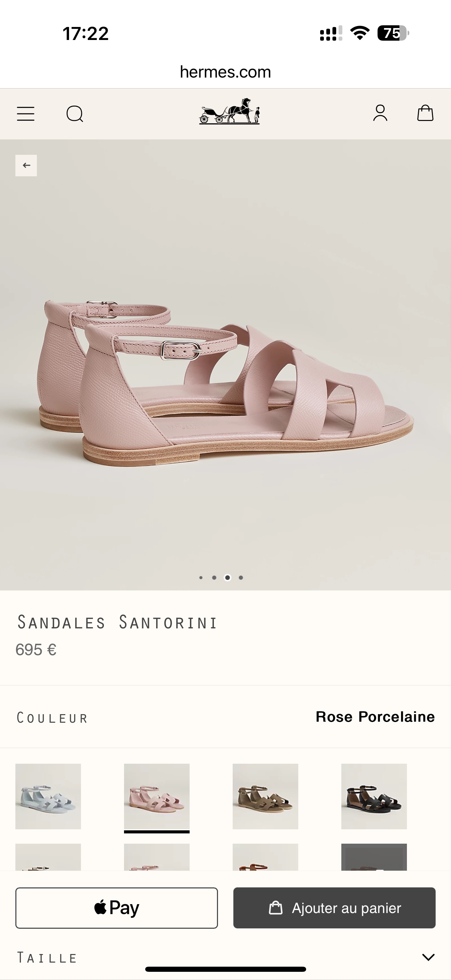Open the shopping bag cart icon
This screenshot has width=451, height=980.
pos(425,113)
